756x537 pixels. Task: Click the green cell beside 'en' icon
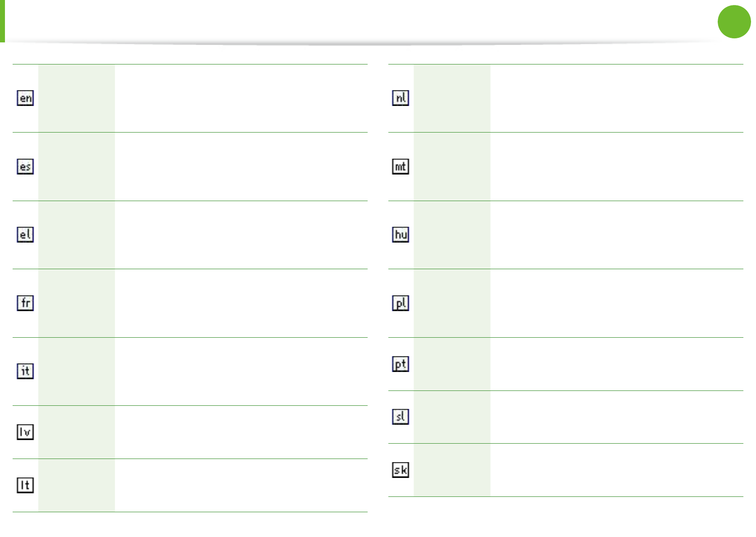click(x=76, y=98)
